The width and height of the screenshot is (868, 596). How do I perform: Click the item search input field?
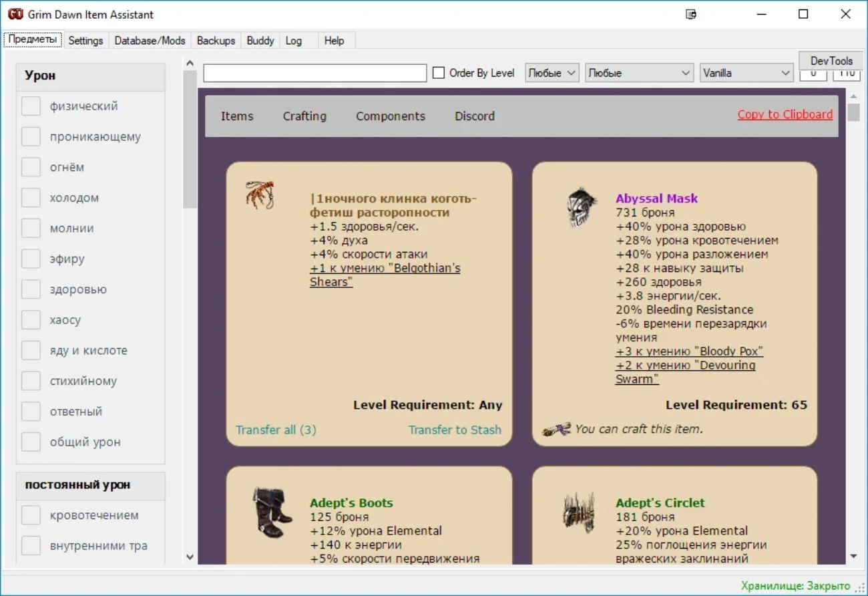pyautogui.click(x=315, y=73)
